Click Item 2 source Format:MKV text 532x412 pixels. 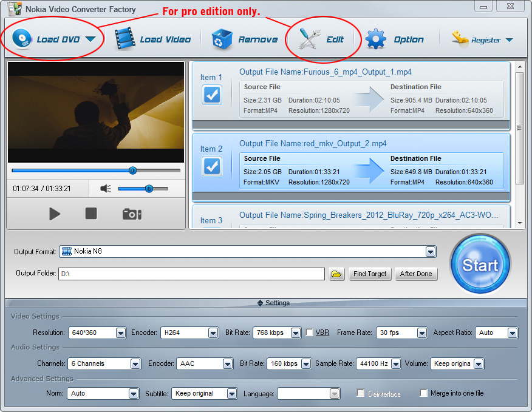click(x=261, y=183)
